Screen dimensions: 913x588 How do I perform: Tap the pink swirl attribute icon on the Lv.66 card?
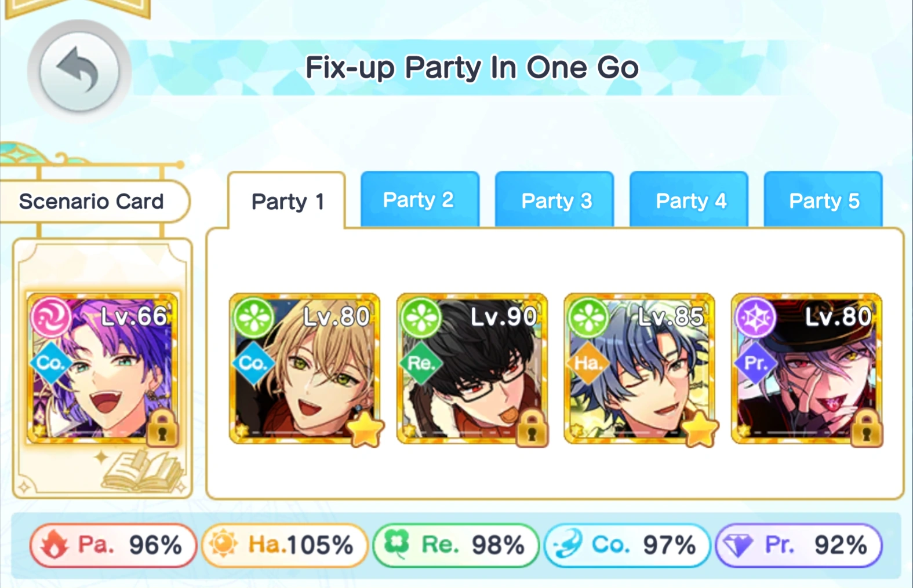point(51,317)
